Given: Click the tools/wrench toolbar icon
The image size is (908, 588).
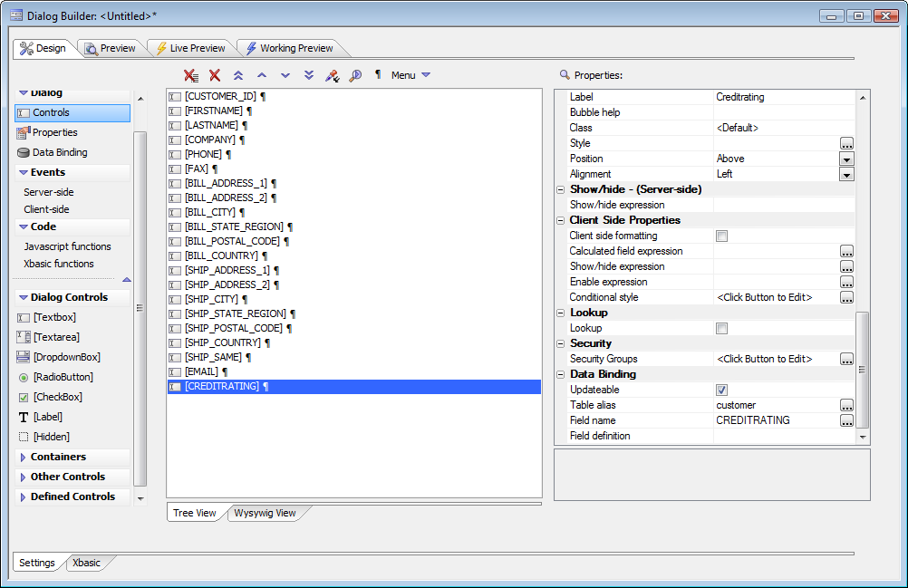Looking at the screenshot, I should pyautogui.click(x=332, y=75).
